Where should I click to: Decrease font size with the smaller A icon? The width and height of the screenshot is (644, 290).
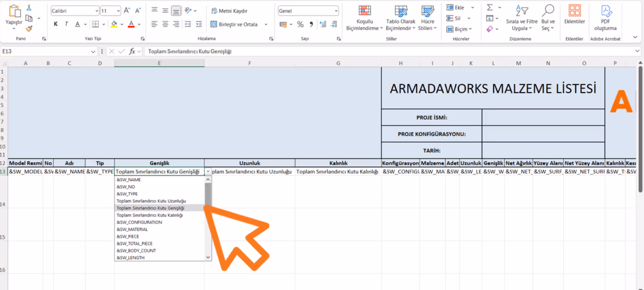coord(138,11)
